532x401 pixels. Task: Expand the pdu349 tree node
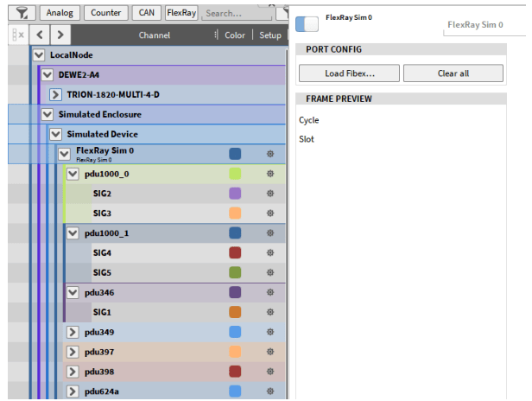73,332
